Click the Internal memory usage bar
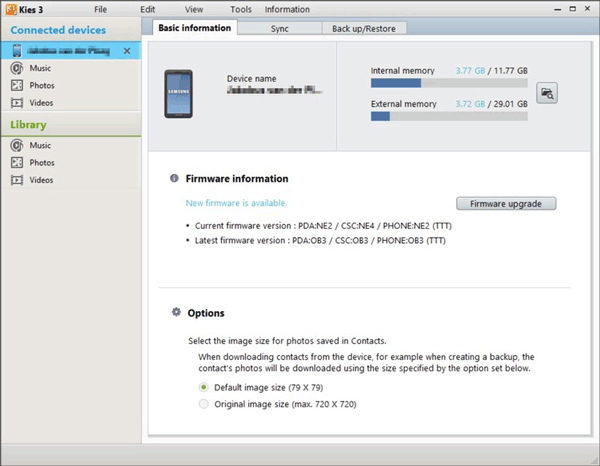This screenshot has height=466, width=600. pos(449,83)
